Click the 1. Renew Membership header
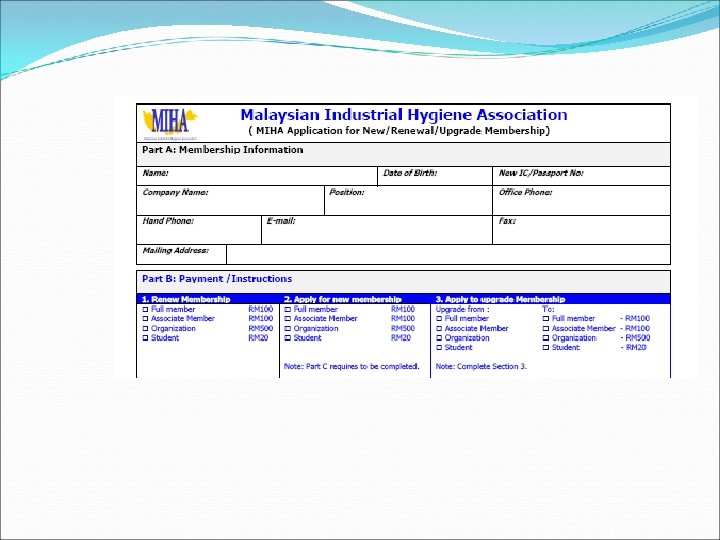720x540 pixels. pyautogui.click(x=186, y=299)
